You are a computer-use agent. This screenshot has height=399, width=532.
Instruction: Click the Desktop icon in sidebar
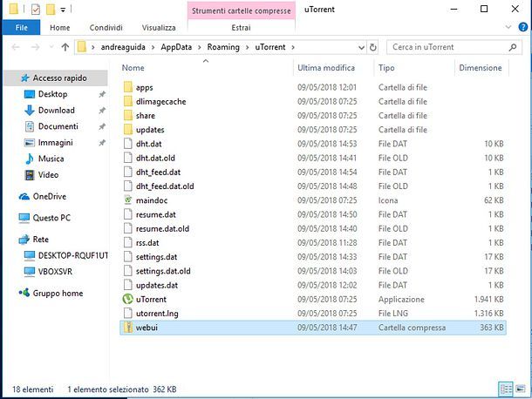pyautogui.click(x=30, y=94)
